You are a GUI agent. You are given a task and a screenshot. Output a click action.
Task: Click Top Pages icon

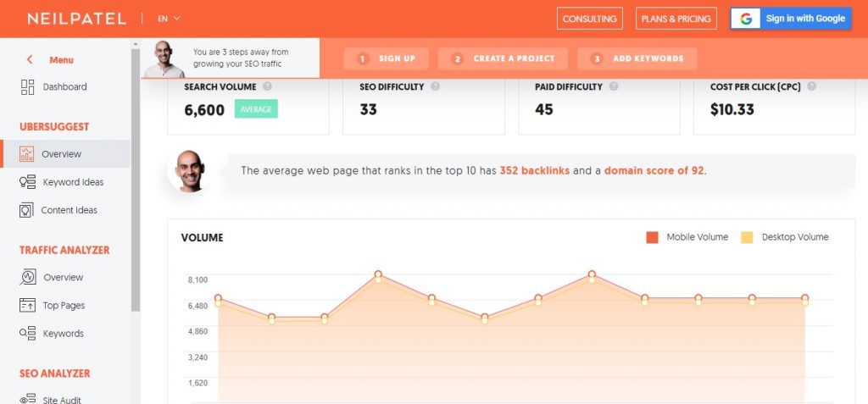pyautogui.click(x=27, y=305)
